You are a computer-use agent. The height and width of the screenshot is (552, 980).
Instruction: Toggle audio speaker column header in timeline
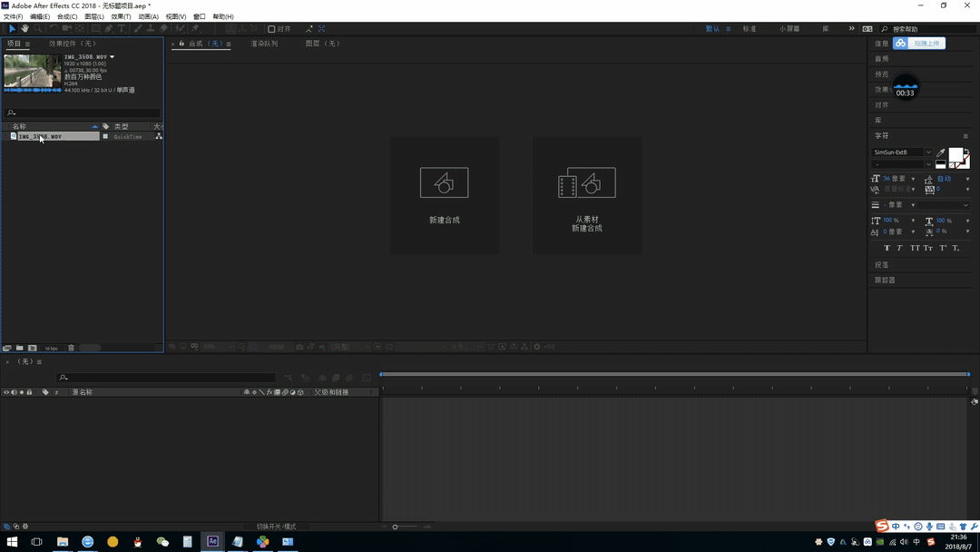(x=14, y=392)
